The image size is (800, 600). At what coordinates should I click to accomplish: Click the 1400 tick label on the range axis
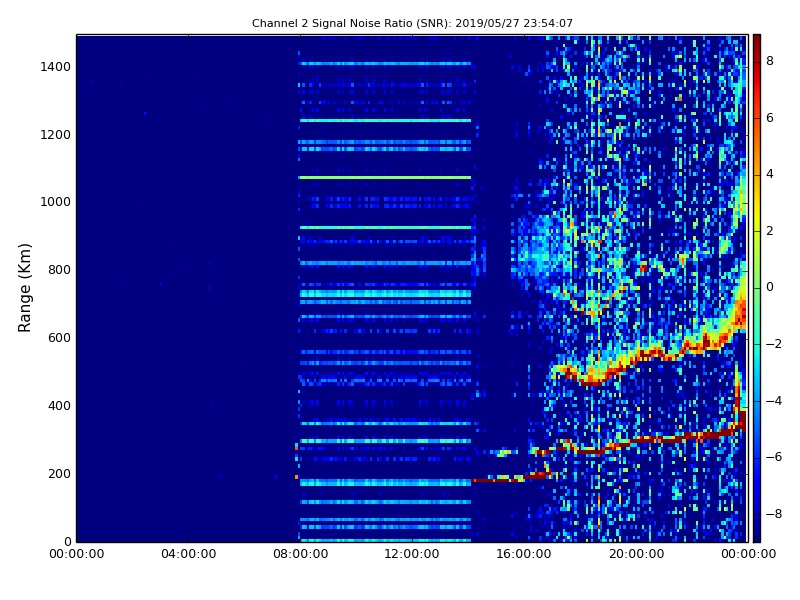pos(56,67)
